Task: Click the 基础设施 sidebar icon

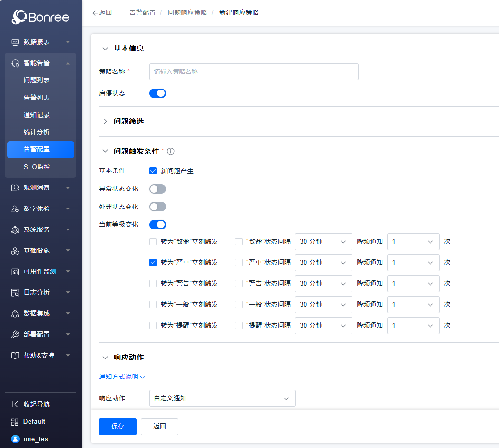Action: 15,250
